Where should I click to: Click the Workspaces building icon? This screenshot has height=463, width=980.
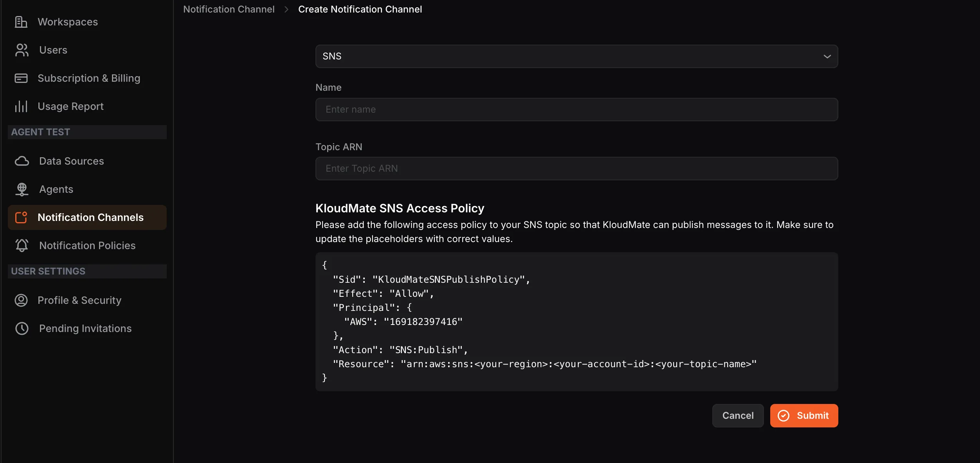click(21, 22)
